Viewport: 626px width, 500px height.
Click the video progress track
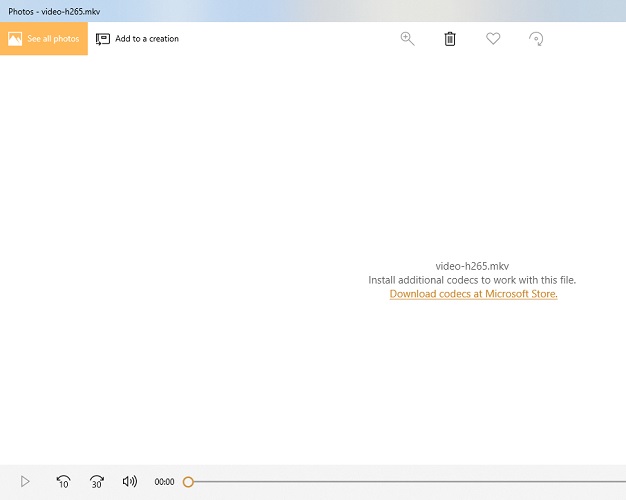coord(410,482)
